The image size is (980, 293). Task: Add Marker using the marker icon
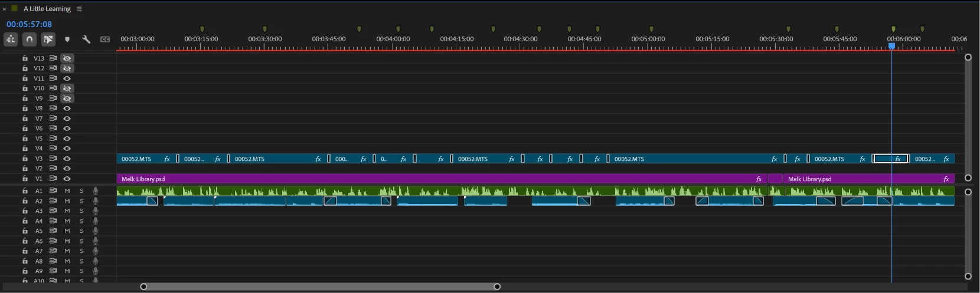click(67, 39)
